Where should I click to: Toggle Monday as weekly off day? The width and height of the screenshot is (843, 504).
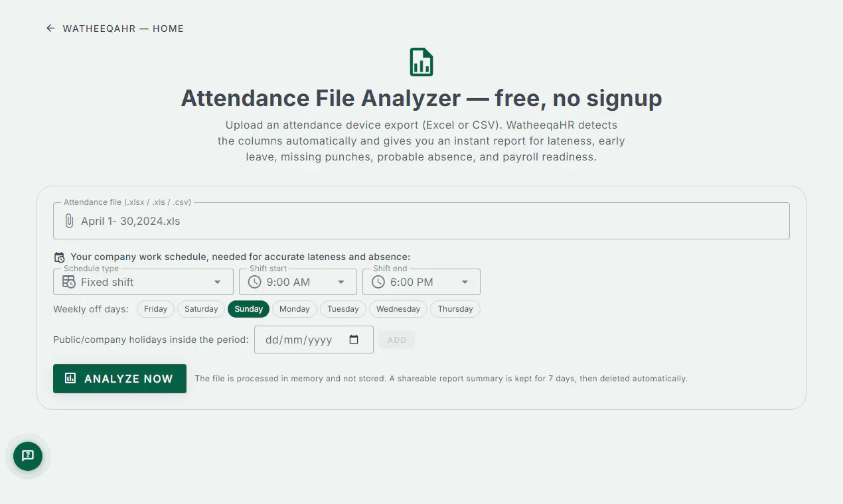295,309
